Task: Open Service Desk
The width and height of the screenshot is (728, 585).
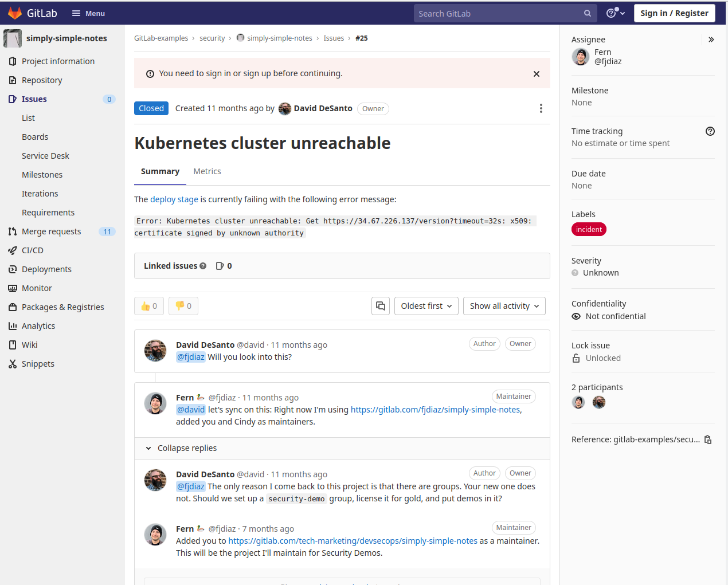Action: pos(45,156)
